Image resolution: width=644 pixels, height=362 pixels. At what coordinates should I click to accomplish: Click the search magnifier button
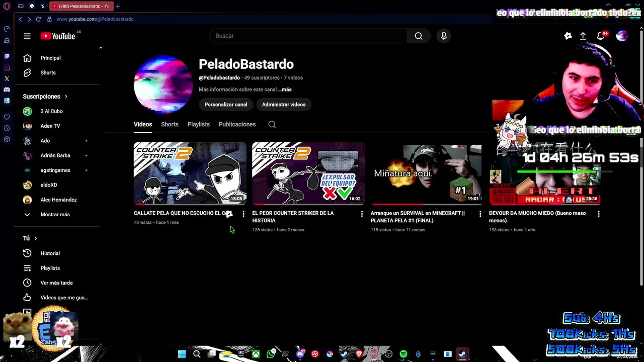click(x=419, y=36)
